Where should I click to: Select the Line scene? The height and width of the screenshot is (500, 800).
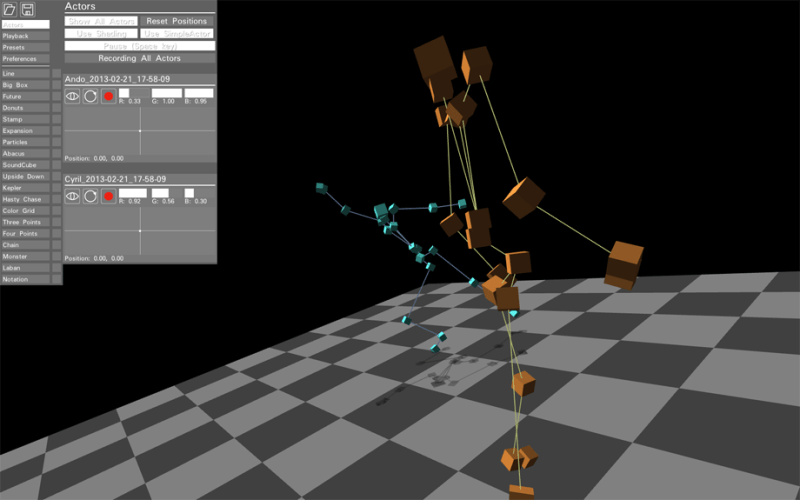26,73
